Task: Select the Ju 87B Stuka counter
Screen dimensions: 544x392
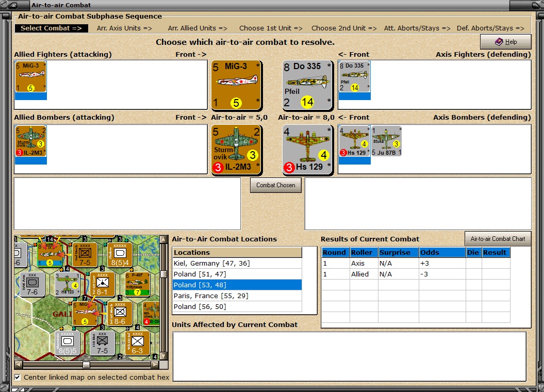Action: 386,141
